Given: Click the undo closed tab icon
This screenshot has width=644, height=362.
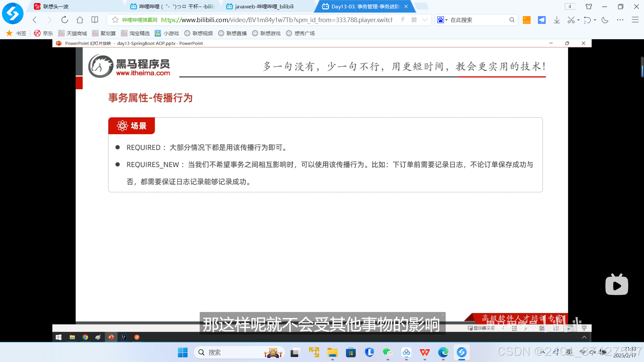Looking at the screenshot, I should (x=587, y=20).
